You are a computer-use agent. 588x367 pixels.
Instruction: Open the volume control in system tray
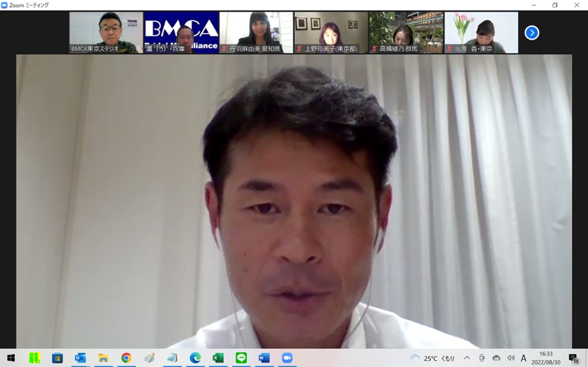[x=511, y=358]
